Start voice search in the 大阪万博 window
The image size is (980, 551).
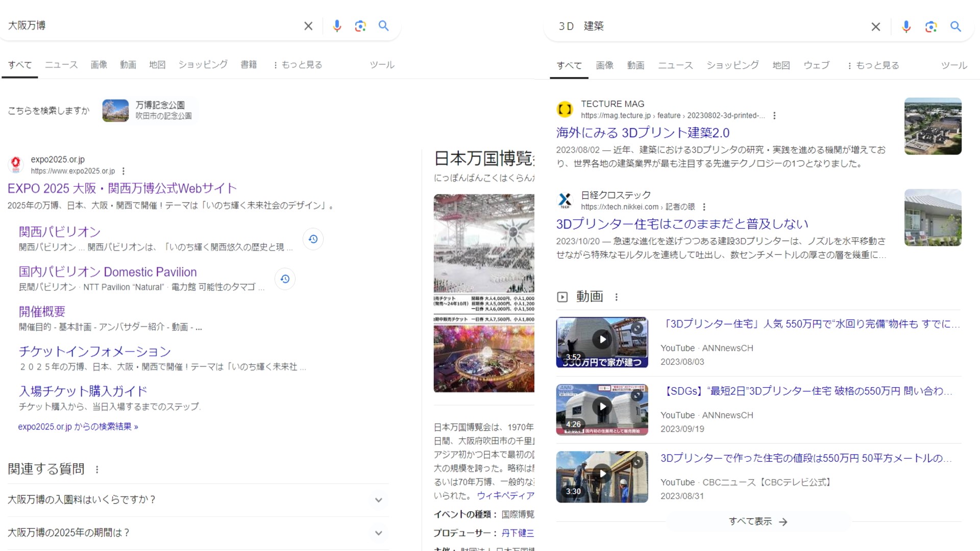(337, 26)
